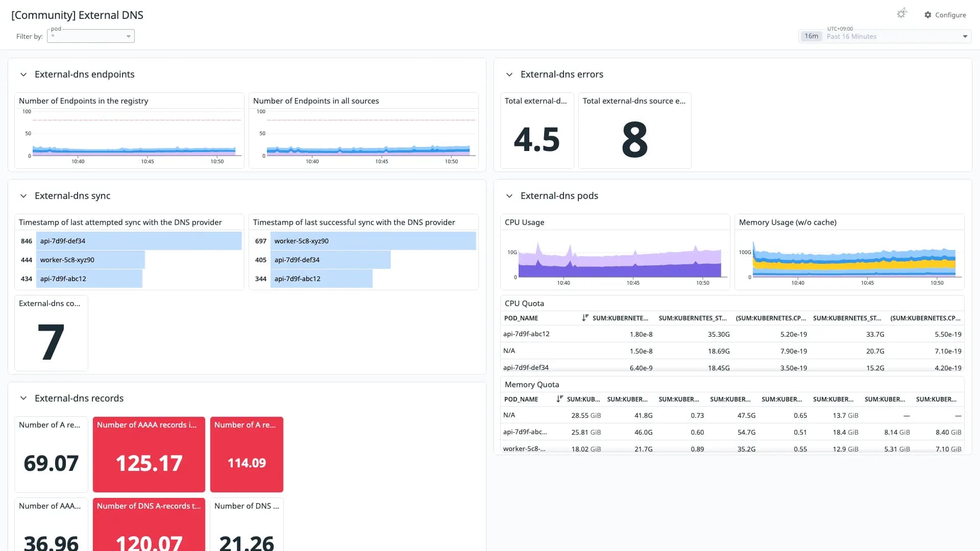Open the pod filter dropdown
Viewport: 980px width, 551px height.
91,36
